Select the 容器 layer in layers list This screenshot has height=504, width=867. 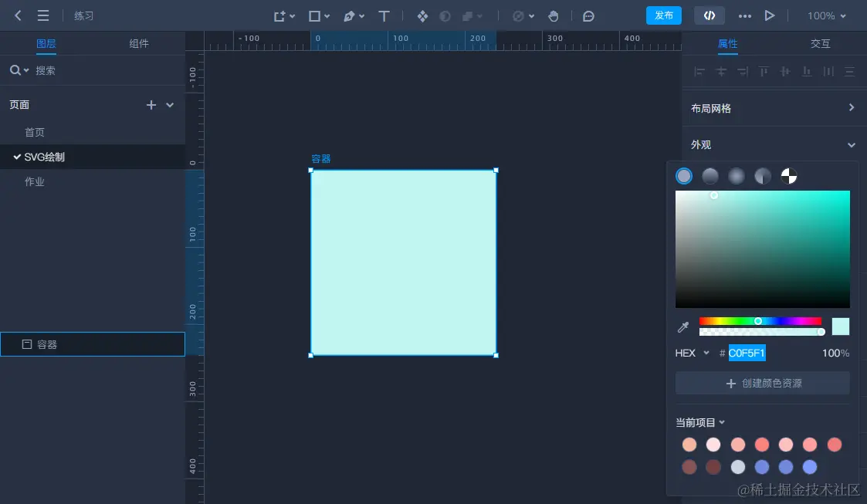pos(93,344)
